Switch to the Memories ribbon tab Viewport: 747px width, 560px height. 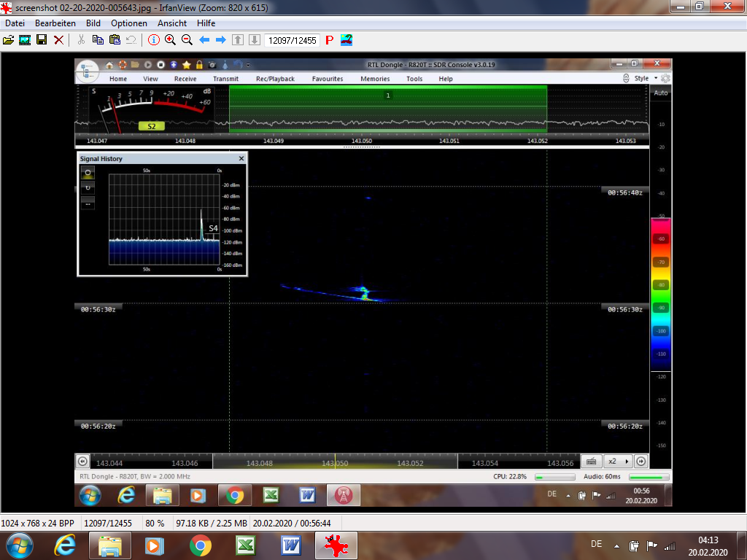(375, 79)
